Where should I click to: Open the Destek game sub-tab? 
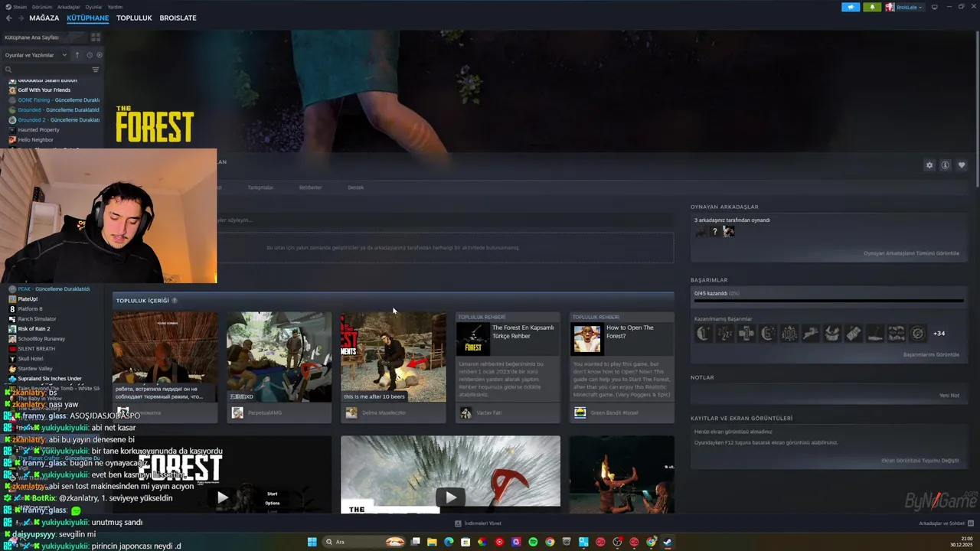click(x=355, y=187)
